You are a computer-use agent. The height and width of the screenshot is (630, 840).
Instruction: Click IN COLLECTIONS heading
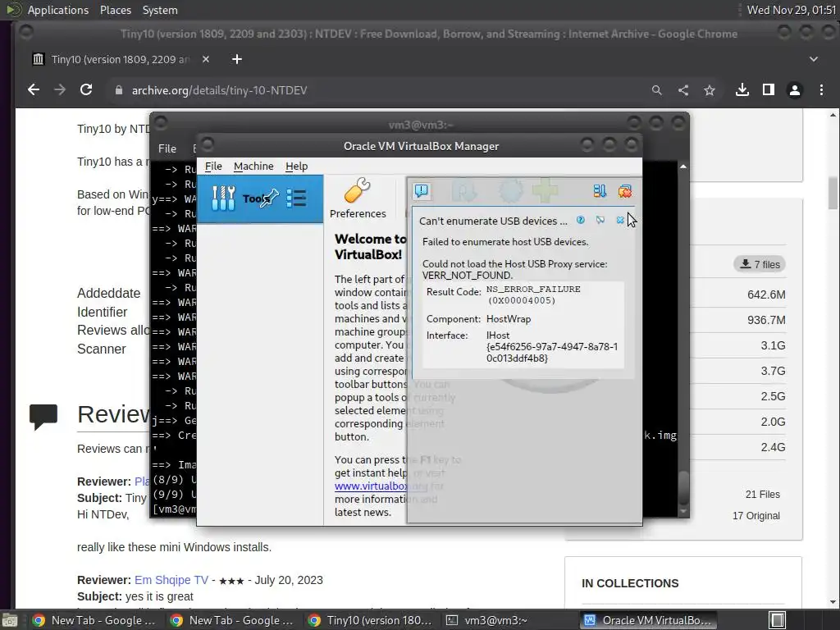[x=630, y=583]
